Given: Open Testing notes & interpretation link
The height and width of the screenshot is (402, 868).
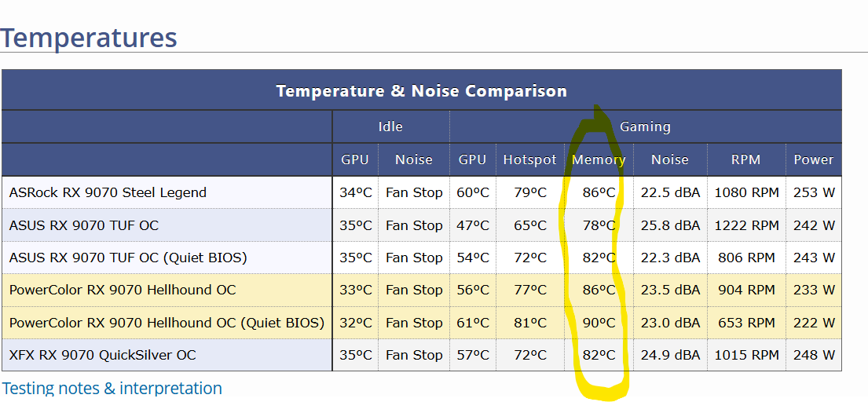Looking at the screenshot, I should point(112,388).
